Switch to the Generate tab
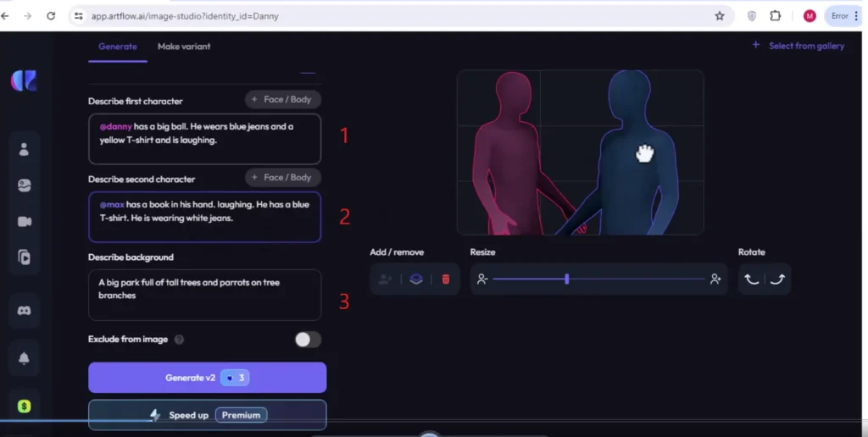The height and width of the screenshot is (437, 868). coord(117,47)
